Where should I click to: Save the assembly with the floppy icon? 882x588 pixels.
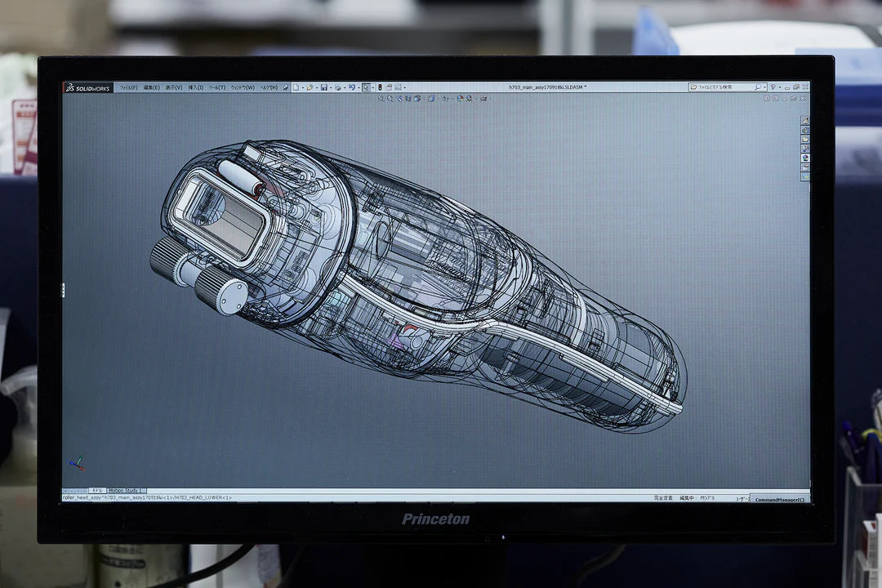(x=323, y=87)
